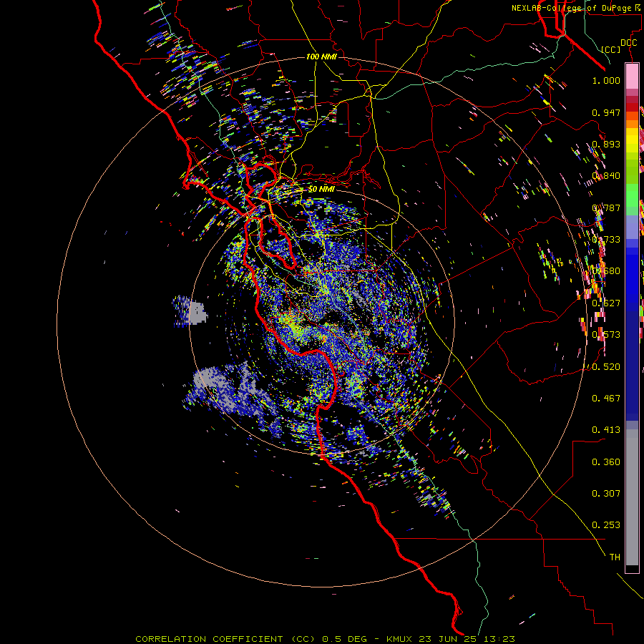
Task: Pick the bright green segment of color bar
Action: pos(632,195)
